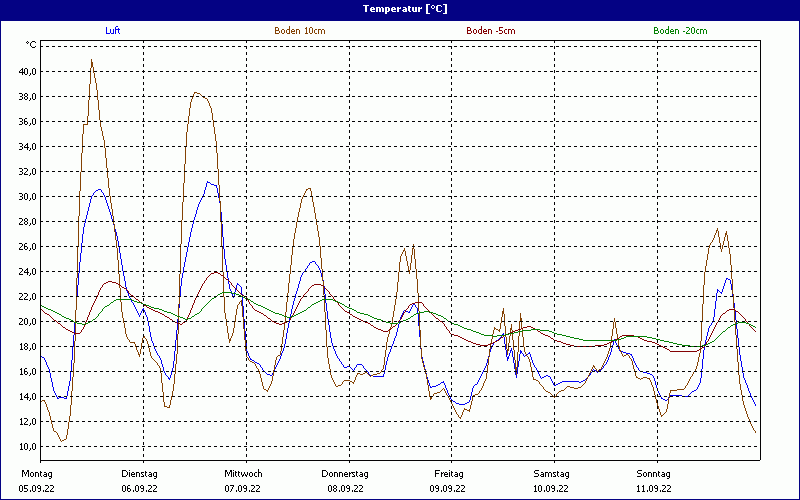Select the 'Boden -20cm' legend entry
Screen dimensions: 800x500
coord(680,31)
